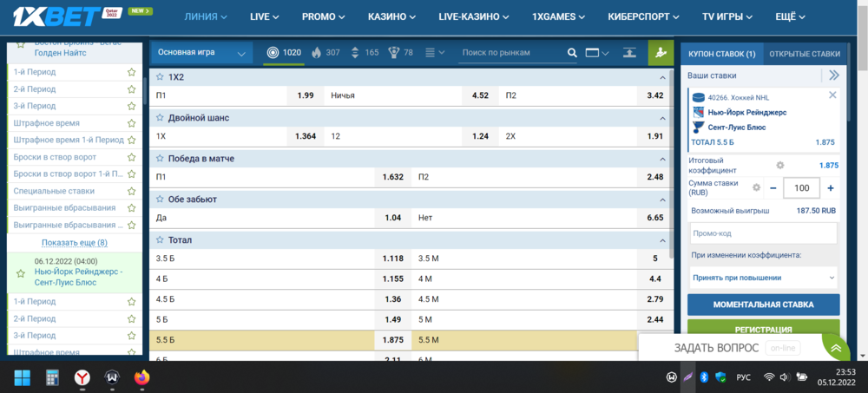Select the popular markets flame filter 307
This screenshot has height=393, width=868.
click(325, 53)
